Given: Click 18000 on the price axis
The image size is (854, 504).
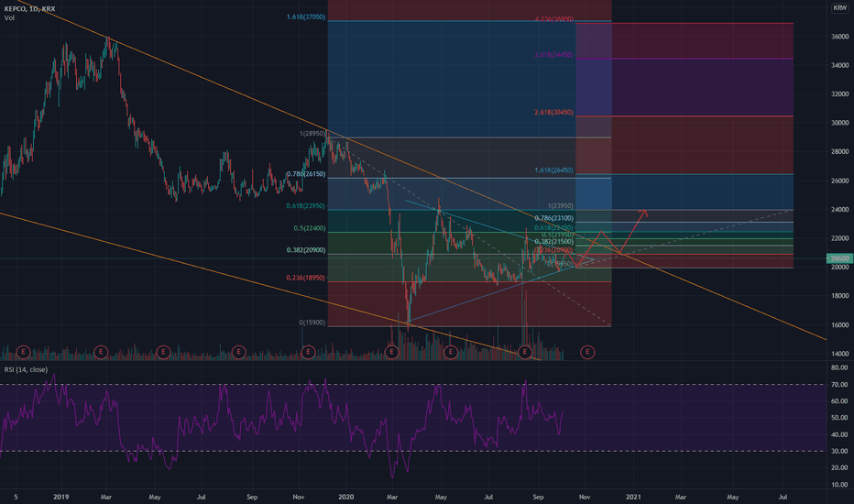Looking at the screenshot, I should pyautogui.click(x=840, y=296).
